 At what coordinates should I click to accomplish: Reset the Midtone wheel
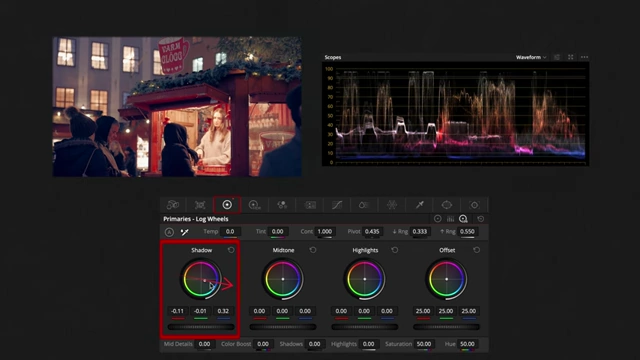click(313, 250)
